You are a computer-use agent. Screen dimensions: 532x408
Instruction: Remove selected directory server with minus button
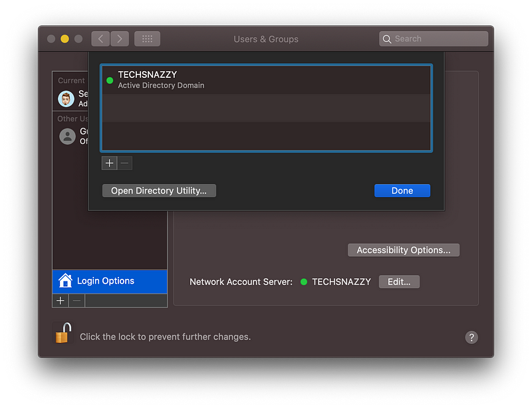pyautogui.click(x=124, y=164)
